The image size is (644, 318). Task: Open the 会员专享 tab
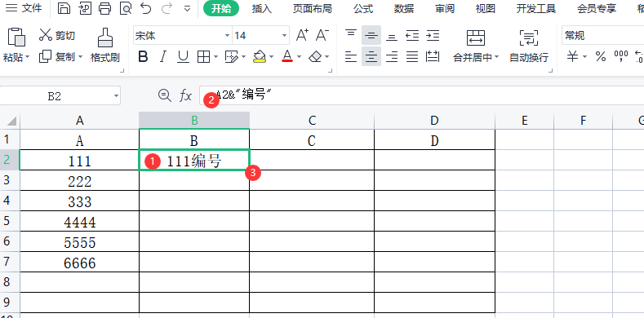coord(597,9)
